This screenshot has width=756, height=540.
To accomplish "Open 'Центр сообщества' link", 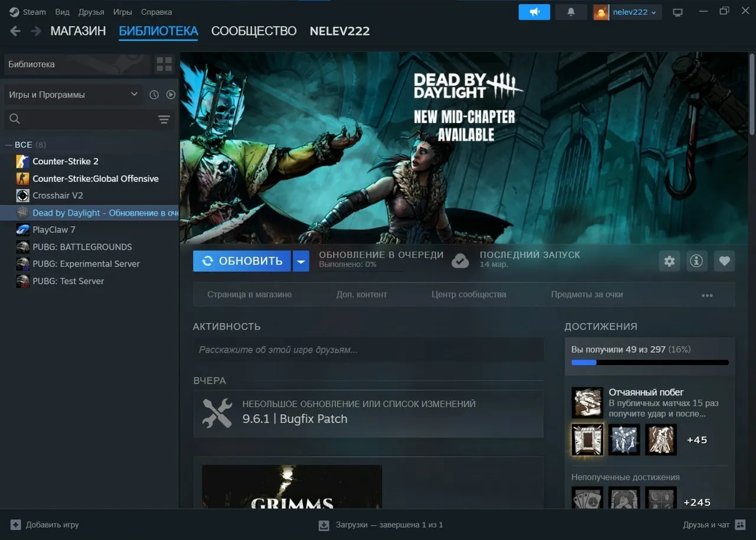I will 469,294.
